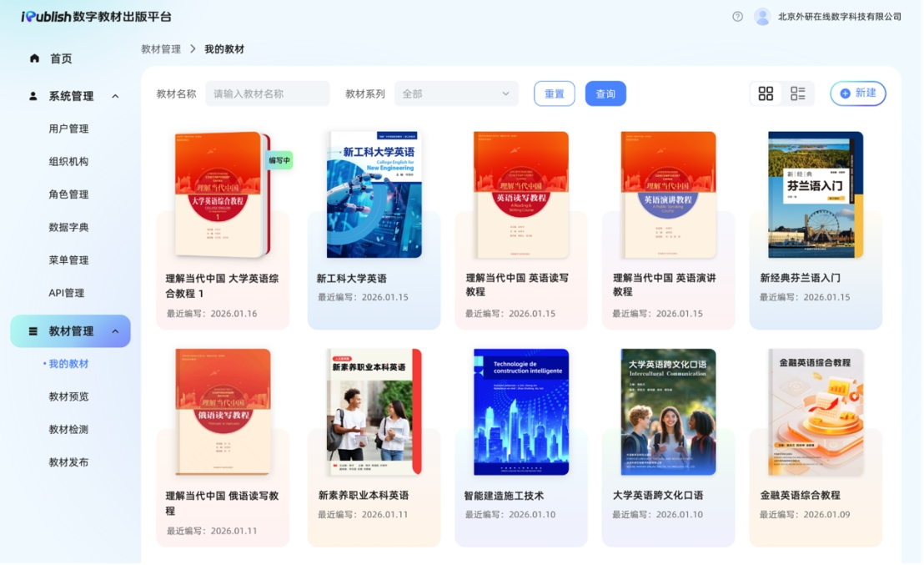The image size is (924, 565).
Task: Open the 新工科大学英语 book cover
Action: pos(374,194)
